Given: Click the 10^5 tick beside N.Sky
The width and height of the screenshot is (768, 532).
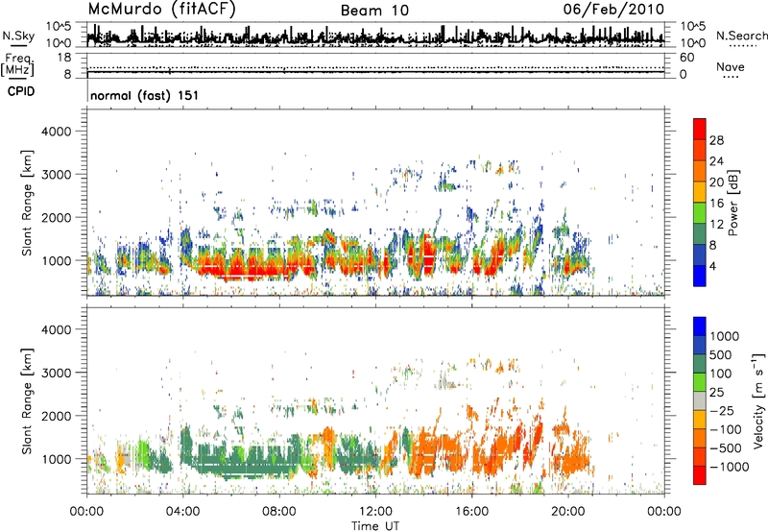Looking at the screenshot, I should tap(59, 26).
